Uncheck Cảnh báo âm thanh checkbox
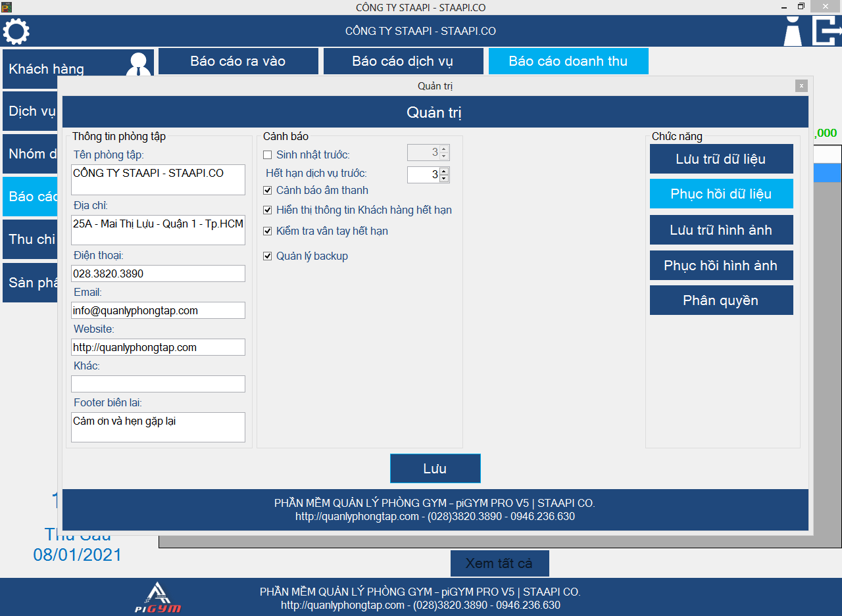 pos(268,191)
